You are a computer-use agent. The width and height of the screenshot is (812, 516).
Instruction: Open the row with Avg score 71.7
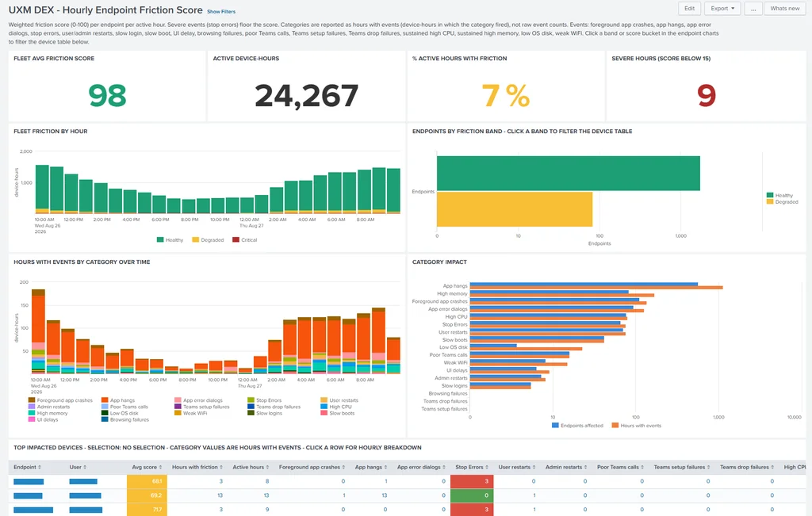(x=407, y=510)
